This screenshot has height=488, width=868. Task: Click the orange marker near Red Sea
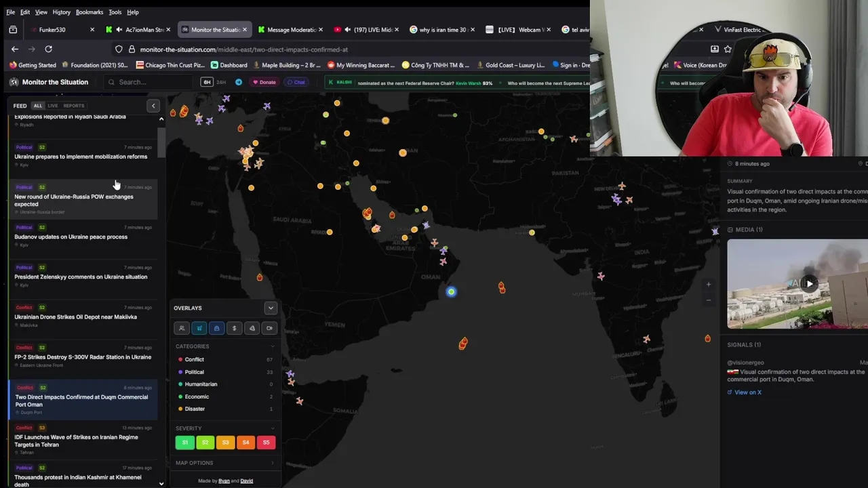(260, 277)
